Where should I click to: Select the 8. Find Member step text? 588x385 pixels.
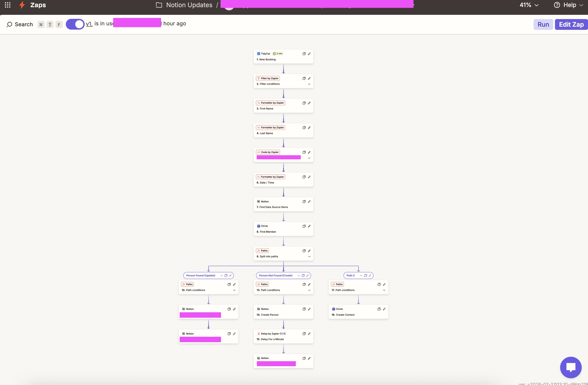(x=266, y=232)
